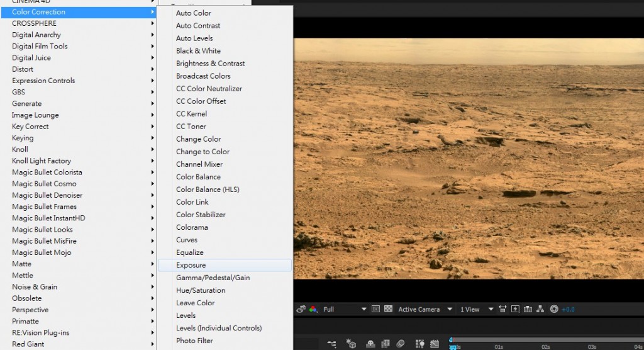The image size is (644, 350).
Task: Click the blue exposure value +0.0
Action: coord(568,309)
